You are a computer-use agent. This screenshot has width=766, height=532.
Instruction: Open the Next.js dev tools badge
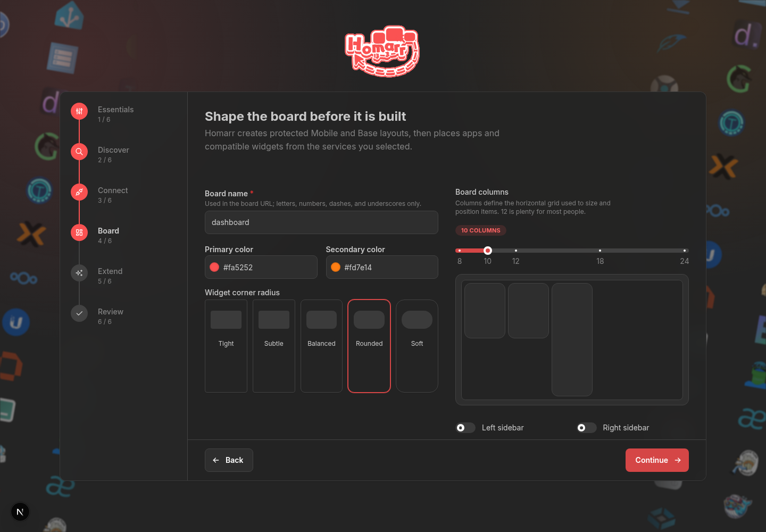click(x=20, y=512)
